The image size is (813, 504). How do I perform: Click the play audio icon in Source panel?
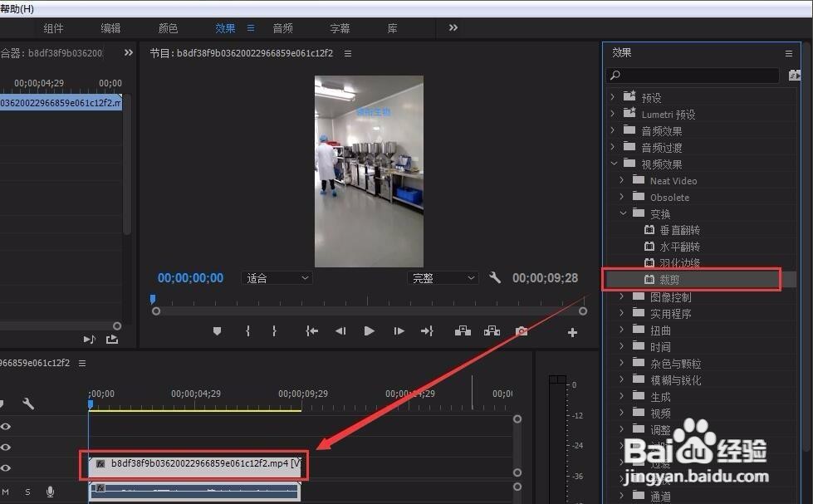(89, 339)
